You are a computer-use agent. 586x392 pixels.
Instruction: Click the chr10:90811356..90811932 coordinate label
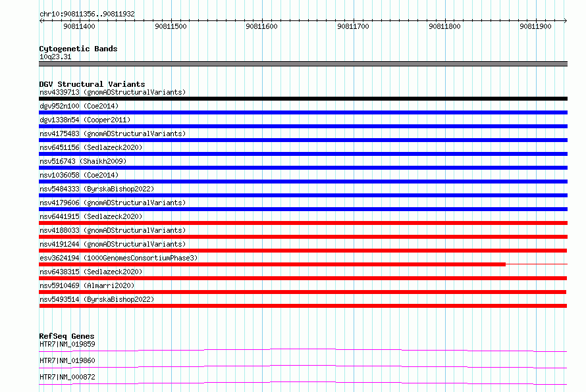point(87,14)
